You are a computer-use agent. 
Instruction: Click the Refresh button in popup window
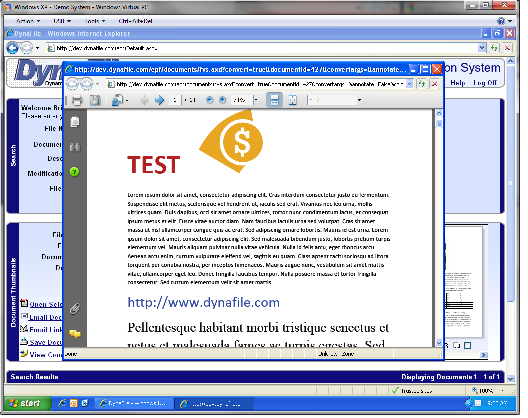click(x=422, y=84)
